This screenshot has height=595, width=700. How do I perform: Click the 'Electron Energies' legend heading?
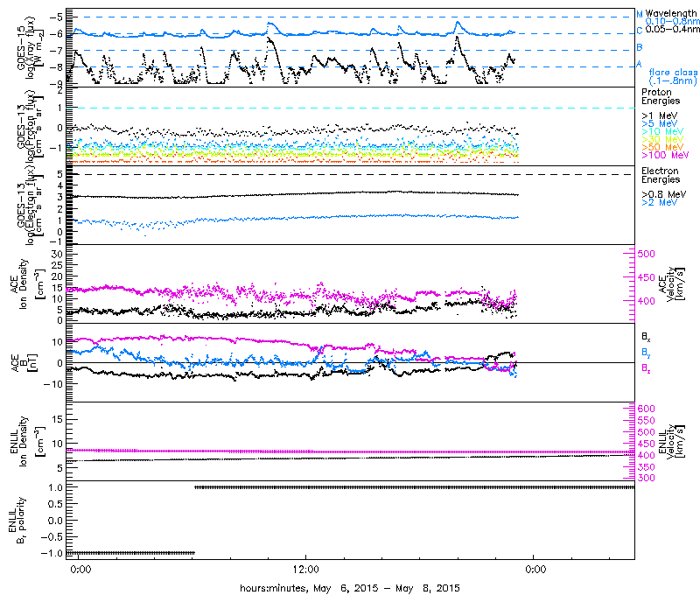point(661,175)
